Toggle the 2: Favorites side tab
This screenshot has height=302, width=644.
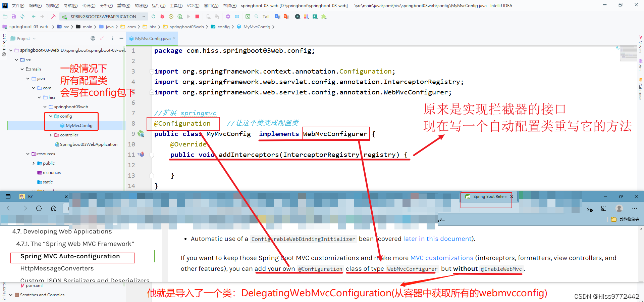pos(4,291)
